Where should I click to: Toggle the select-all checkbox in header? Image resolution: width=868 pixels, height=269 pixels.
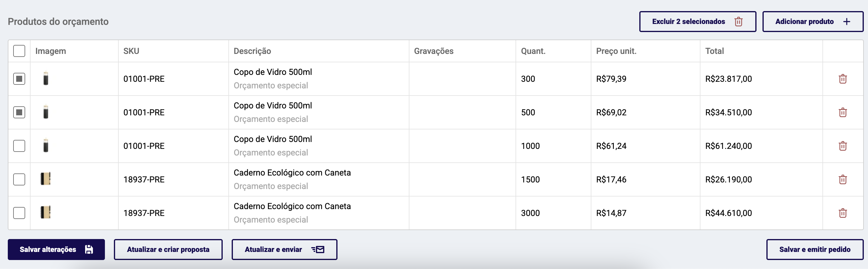(19, 51)
